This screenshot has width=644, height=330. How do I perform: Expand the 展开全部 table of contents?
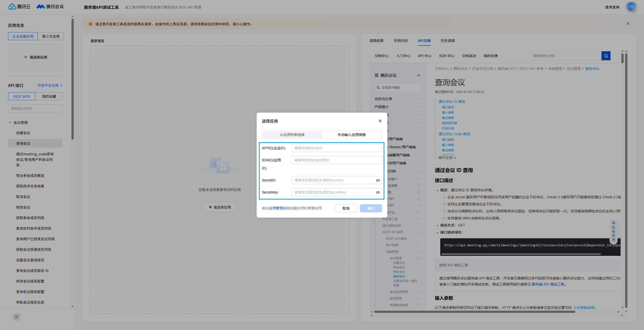[x=447, y=158]
